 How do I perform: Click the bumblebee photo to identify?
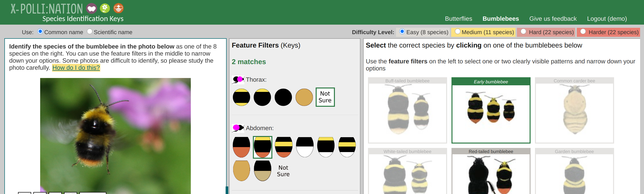pyautogui.click(x=115, y=136)
